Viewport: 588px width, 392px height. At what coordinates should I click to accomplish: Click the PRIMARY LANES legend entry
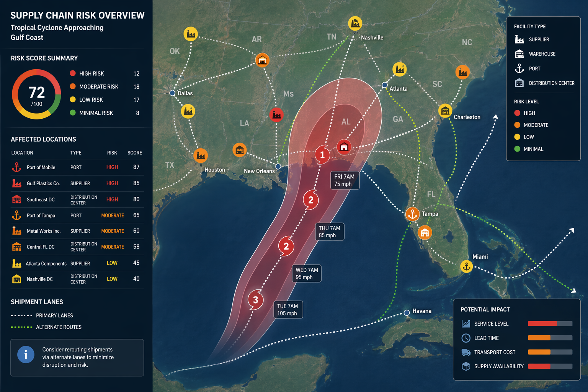pos(42,315)
